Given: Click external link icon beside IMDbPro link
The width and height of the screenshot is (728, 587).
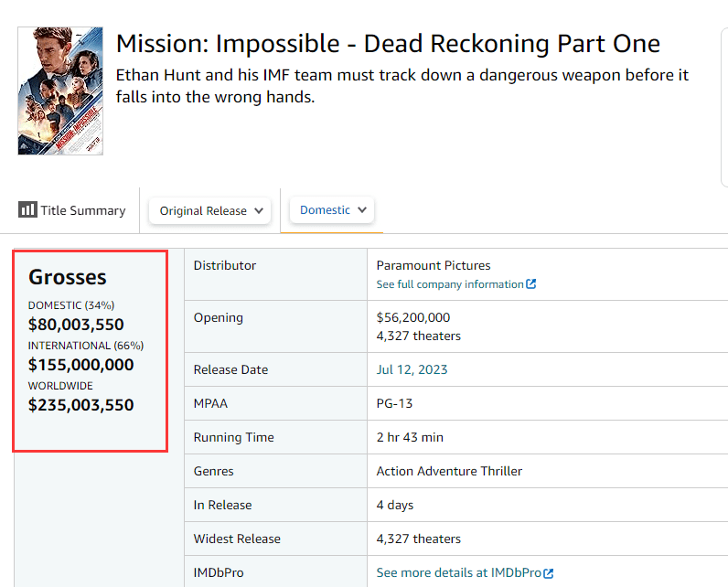Looking at the screenshot, I should click(x=549, y=573).
